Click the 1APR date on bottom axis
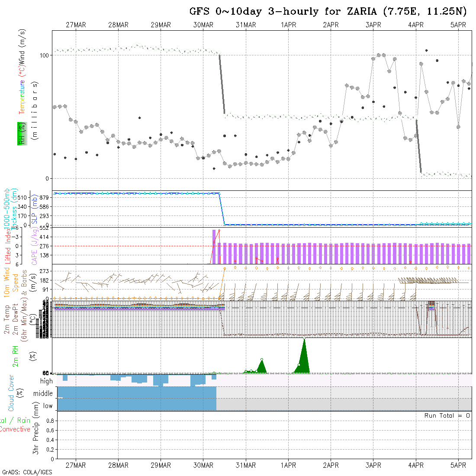 point(288,465)
